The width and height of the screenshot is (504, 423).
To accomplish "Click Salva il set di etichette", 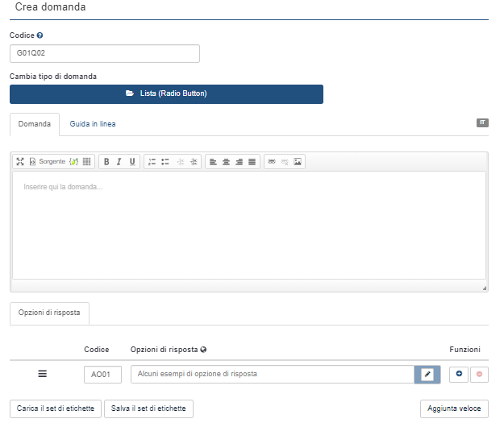I will [x=148, y=408].
